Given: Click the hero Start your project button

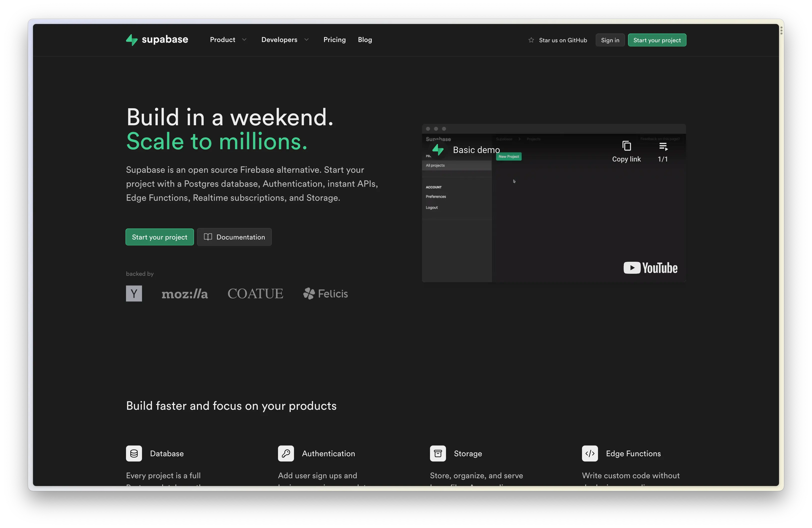Looking at the screenshot, I should 160,237.
